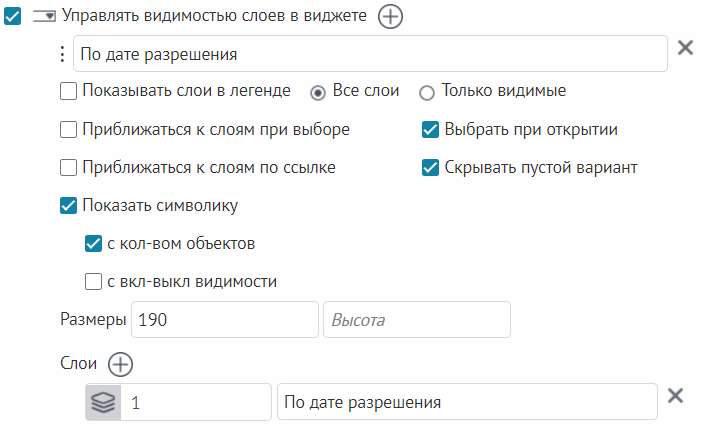Enable 'Приближаться к слоям по ссылке'
707x431 pixels.
69,167
